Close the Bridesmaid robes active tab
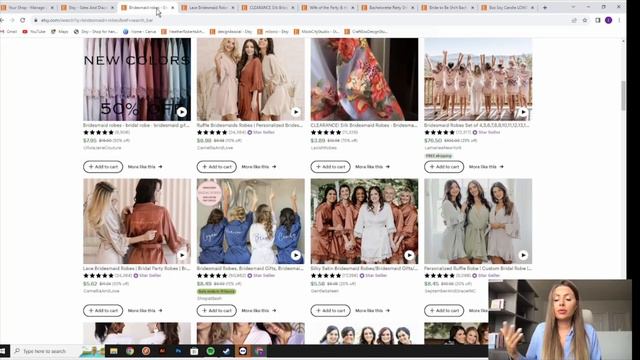Viewport: 640px width, 360px height. (x=173, y=8)
